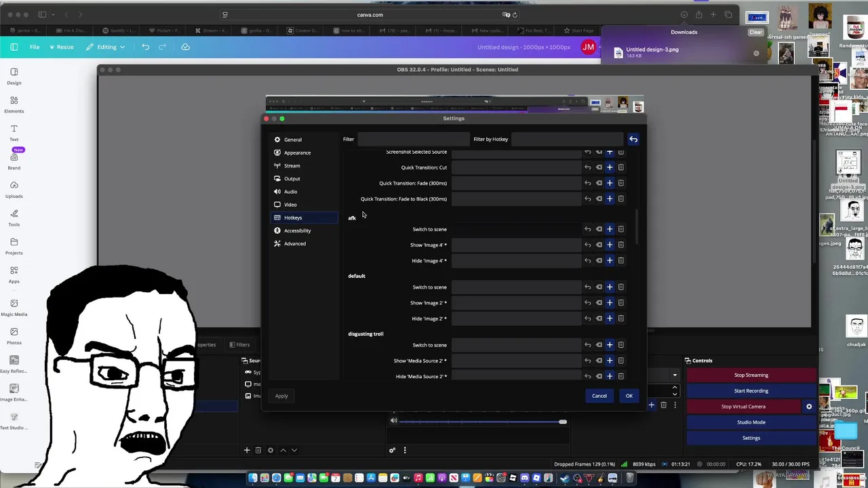The width and height of the screenshot is (868, 488).
Task: Add hotkey for Quick Transition: Cut row
Action: (610, 167)
